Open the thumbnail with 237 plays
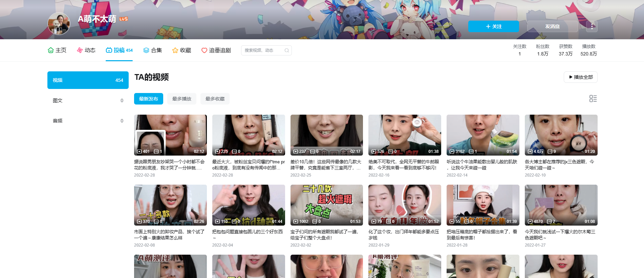The image size is (644, 278). [x=327, y=135]
